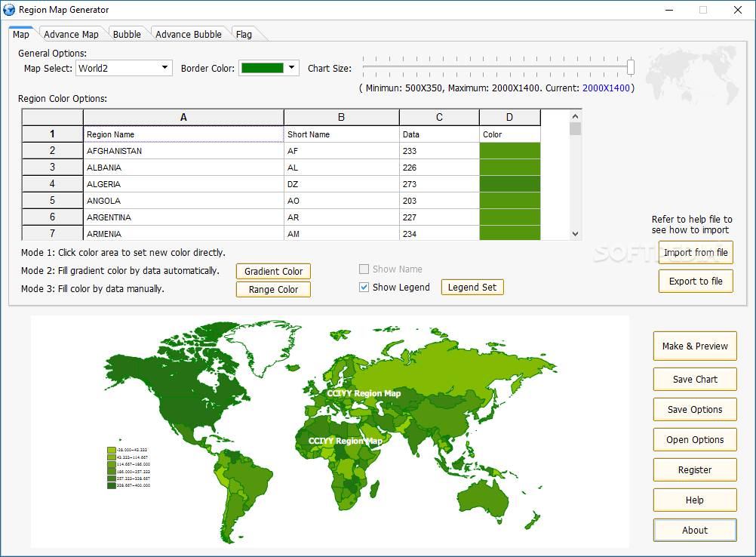Click the ARMENIA color cell
This screenshot has height=557, width=756.
509,233
